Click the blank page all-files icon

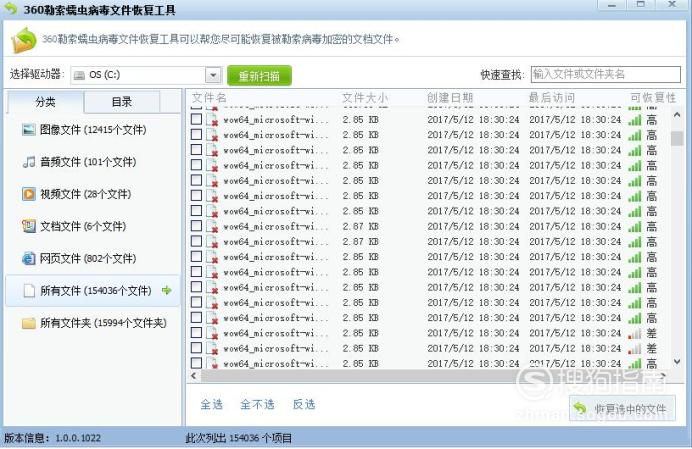(29, 291)
